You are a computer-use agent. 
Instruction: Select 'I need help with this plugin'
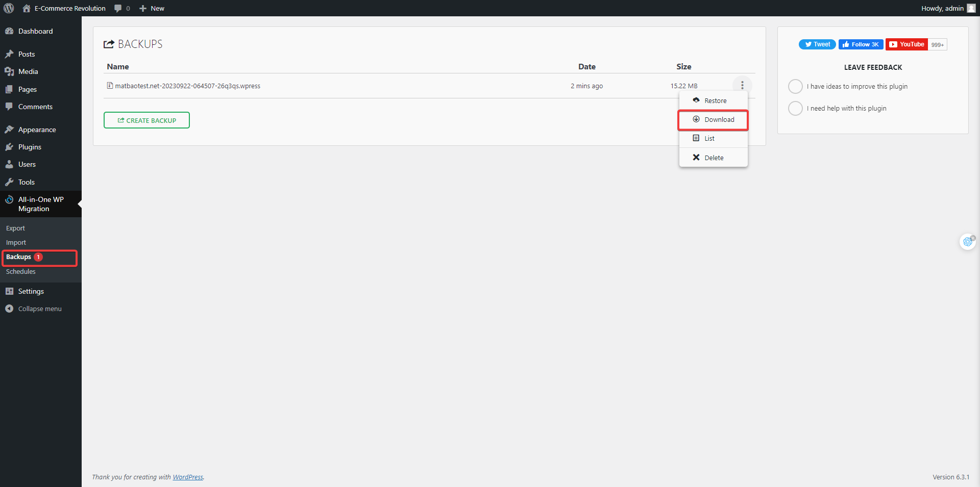pos(795,108)
